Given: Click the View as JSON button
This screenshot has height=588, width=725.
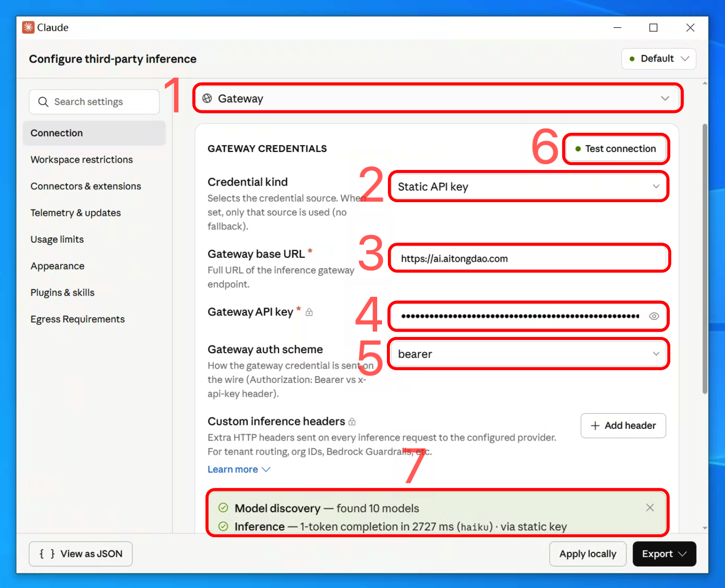Looking at the screenshot, I should [x=81, y=554].
